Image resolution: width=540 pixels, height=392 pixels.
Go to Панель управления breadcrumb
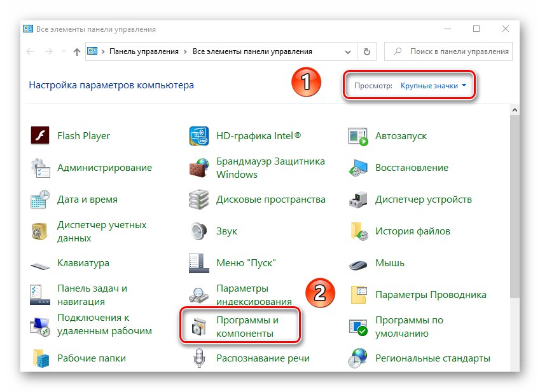click(x=144, y=51)
